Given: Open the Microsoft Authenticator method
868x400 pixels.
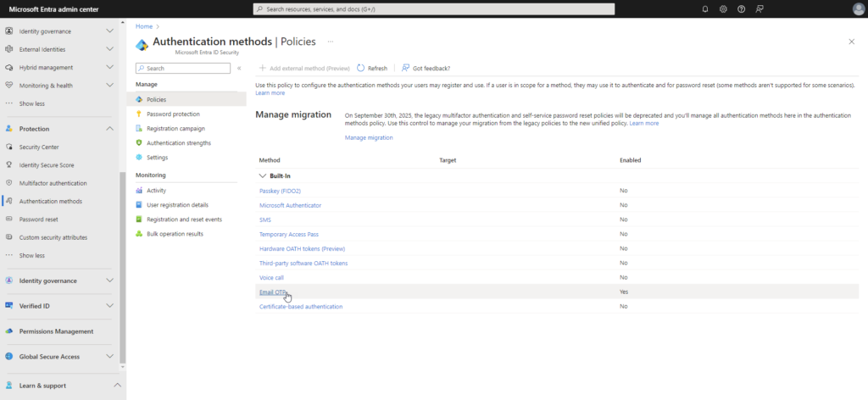Looking at the screenshot, I should click(290, 205).
